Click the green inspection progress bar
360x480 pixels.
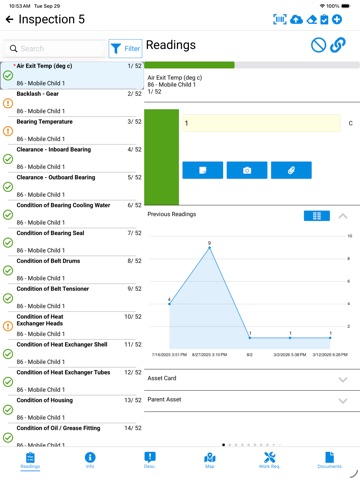[189, 65]
